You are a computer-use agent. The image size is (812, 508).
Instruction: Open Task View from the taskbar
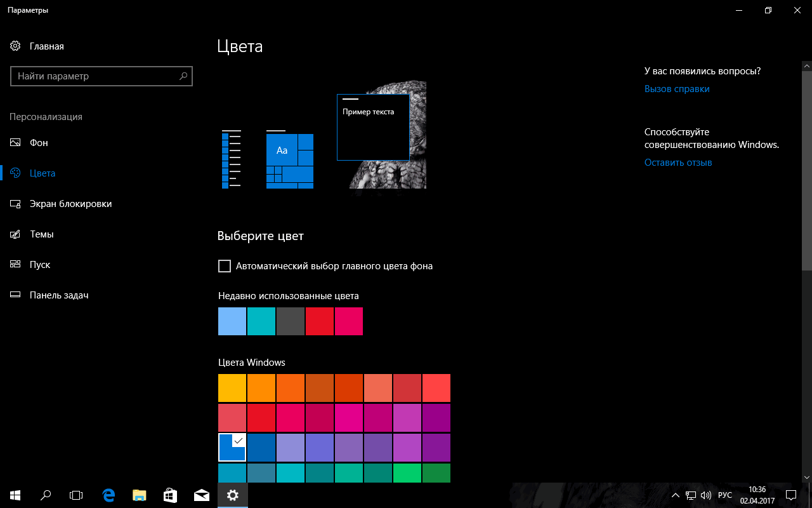coord(76,495)
